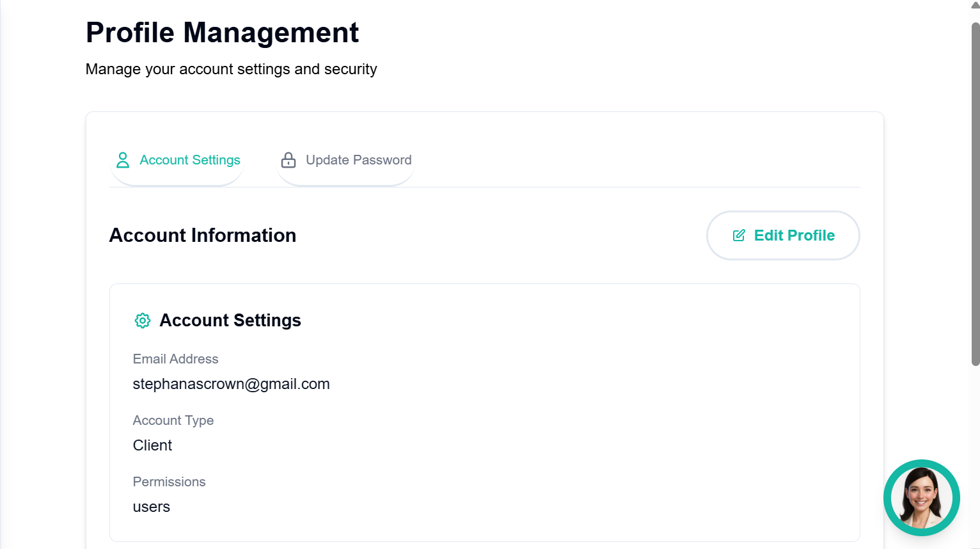Click the Client account type value
The width and height of the screenshot is (980, 549).
coord(152,445)
